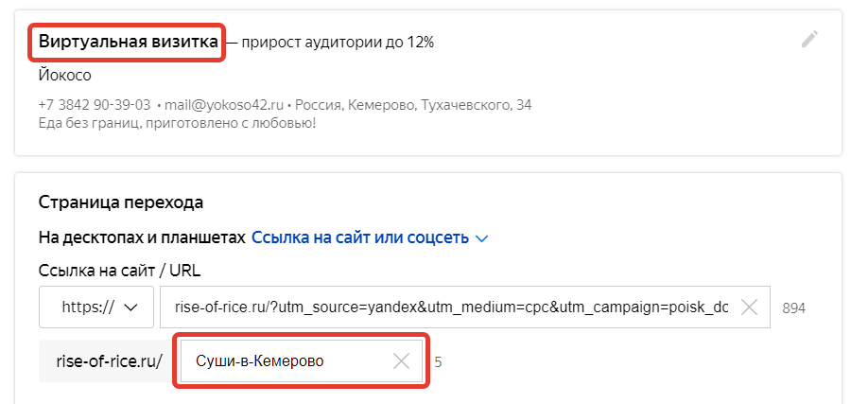Click the address Россия, Кемерово, Тухачевского, 34
The image size is (868, 404).
[413, 105]
